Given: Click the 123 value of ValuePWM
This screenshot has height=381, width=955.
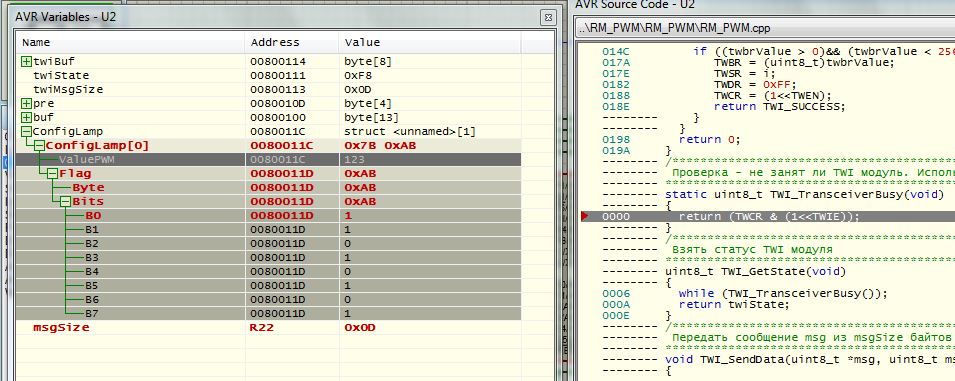Looking at the screenshot, I should [x=354, y=159].
